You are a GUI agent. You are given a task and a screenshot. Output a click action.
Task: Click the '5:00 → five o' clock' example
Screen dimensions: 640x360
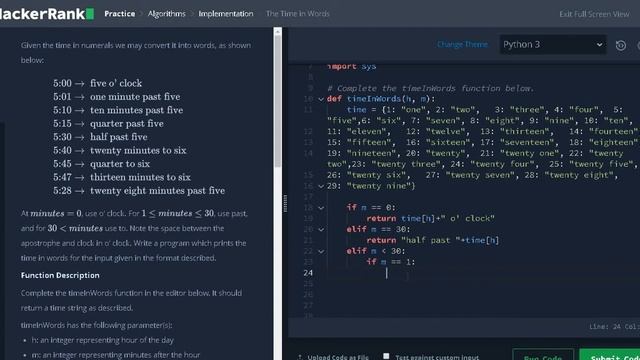coord(98,83)
